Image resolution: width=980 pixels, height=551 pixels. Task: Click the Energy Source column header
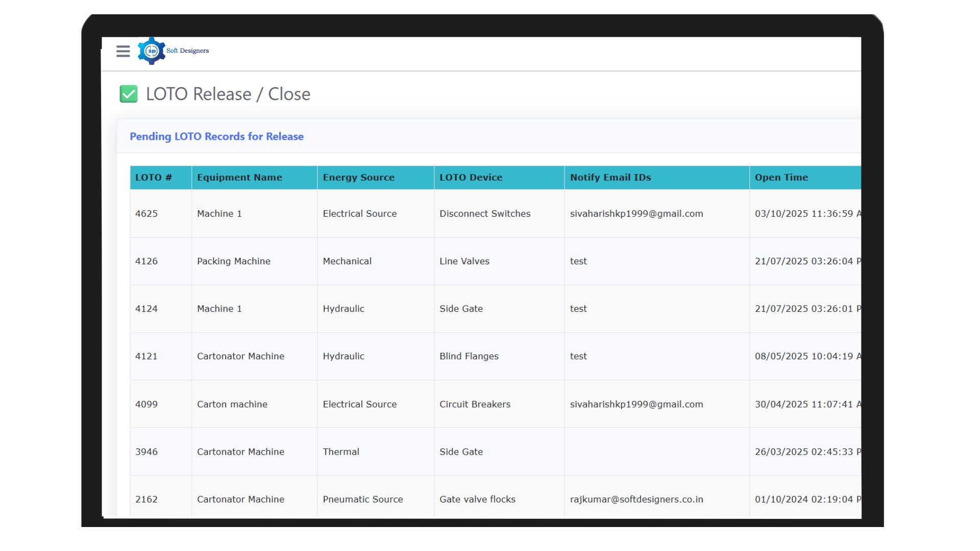[x=359, y=177]
